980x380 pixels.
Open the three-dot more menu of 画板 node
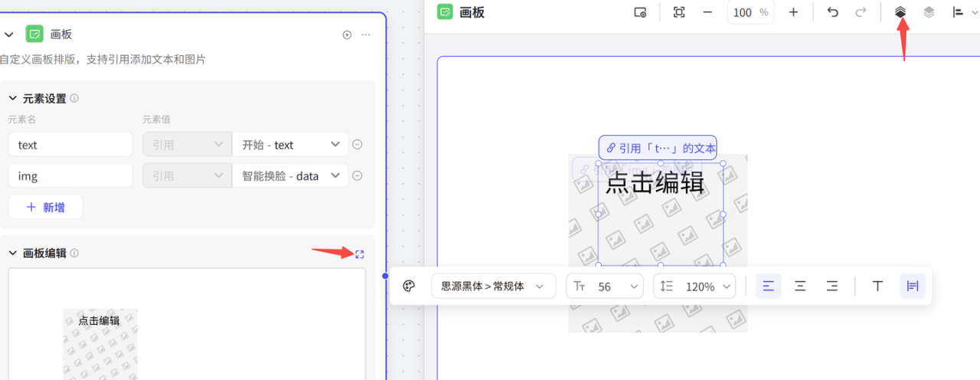[366, 34]
